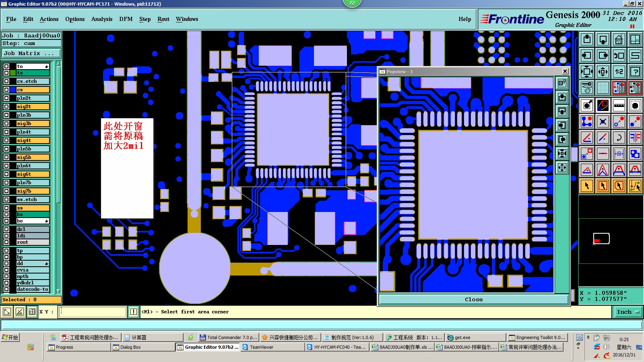Click the pan up arrow icon
This screenshot has width=644, height=362.
[587, 40]
